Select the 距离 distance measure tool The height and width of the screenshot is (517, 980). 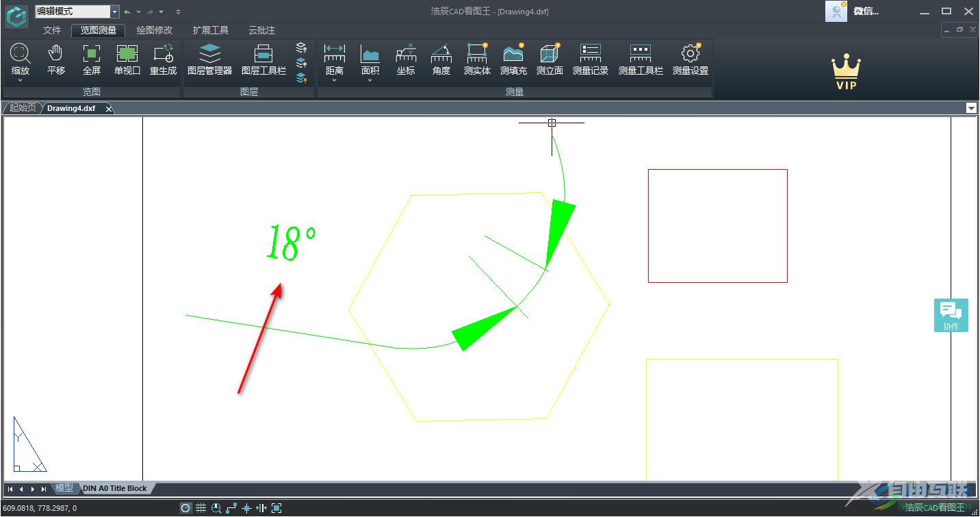(335, 59)
